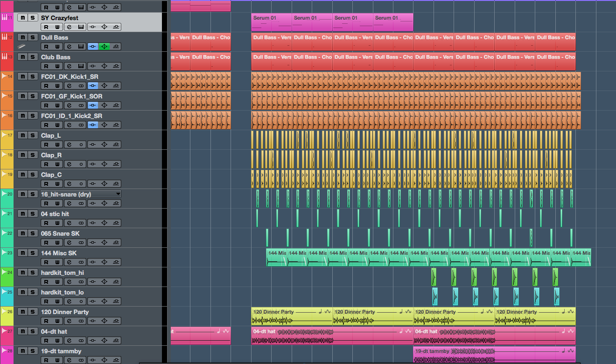Open channel settings (e) for SY Crazyfest
Screen dimensions: 616x364
pyautogui.click(x=69, y=27)
